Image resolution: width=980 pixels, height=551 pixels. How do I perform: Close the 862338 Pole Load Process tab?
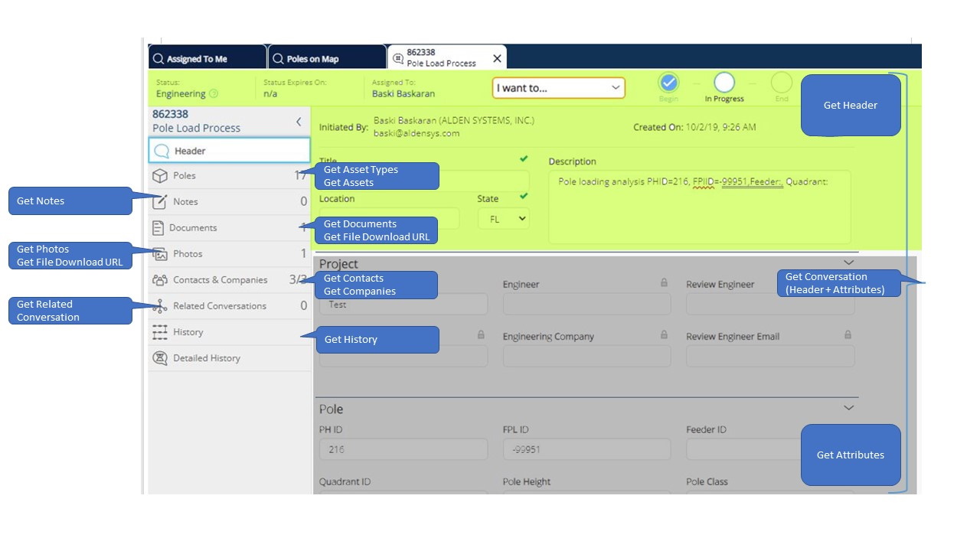coord(497,58)
